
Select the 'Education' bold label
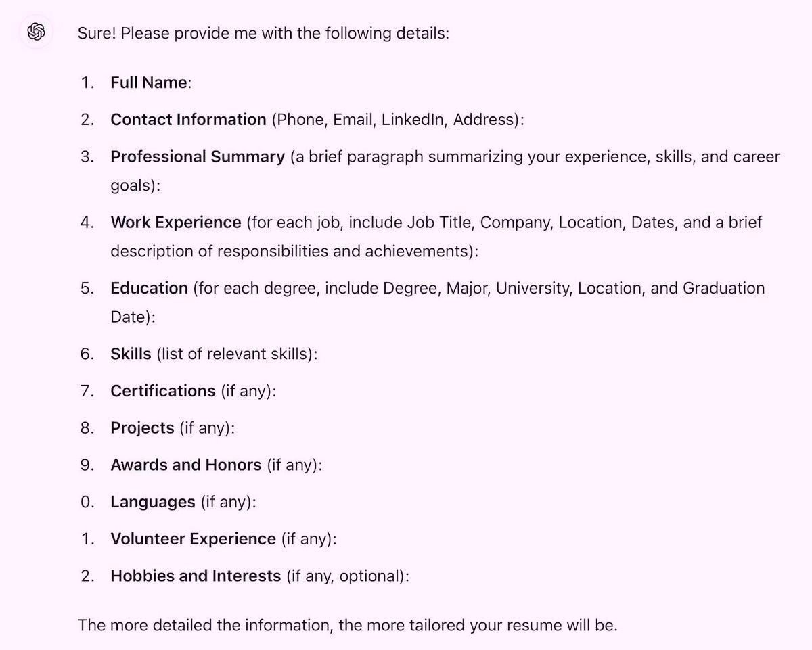click(149, 288)
